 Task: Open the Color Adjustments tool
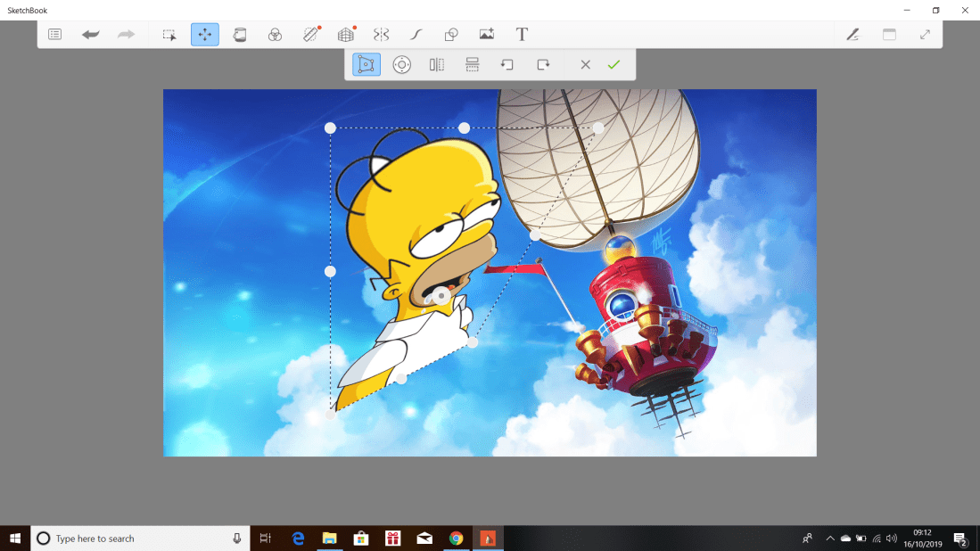pyautogui.click(x=276, y=34)
